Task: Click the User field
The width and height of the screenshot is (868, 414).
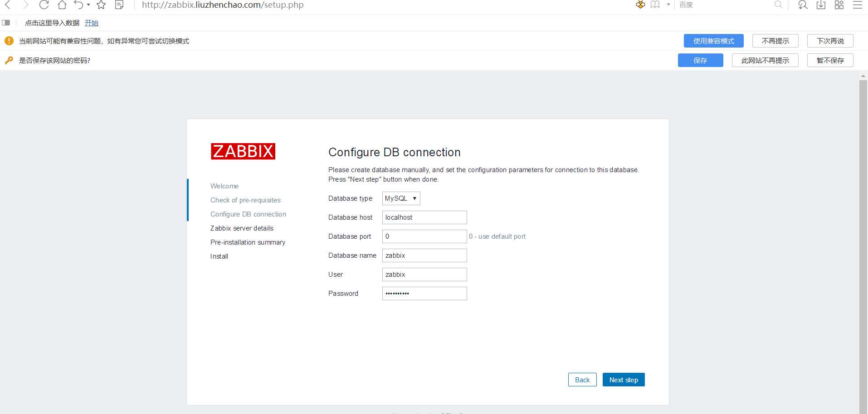Action: pos(424,274)
